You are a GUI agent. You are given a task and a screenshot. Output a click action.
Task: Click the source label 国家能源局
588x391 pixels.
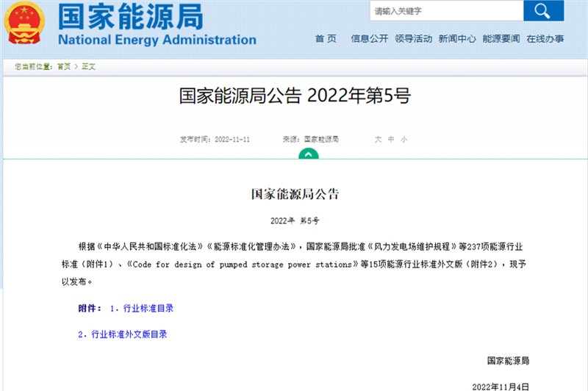[320, 139]
